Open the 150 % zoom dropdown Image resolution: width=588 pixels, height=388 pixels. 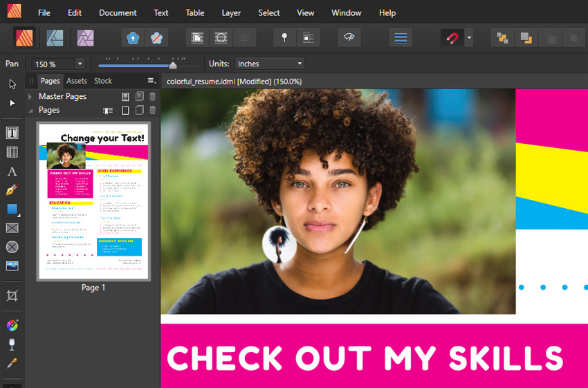[80, 64]
